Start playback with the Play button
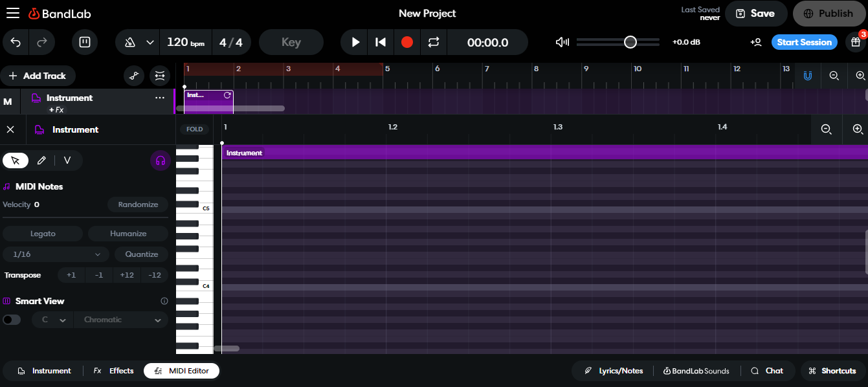 (x=355, y=42)
